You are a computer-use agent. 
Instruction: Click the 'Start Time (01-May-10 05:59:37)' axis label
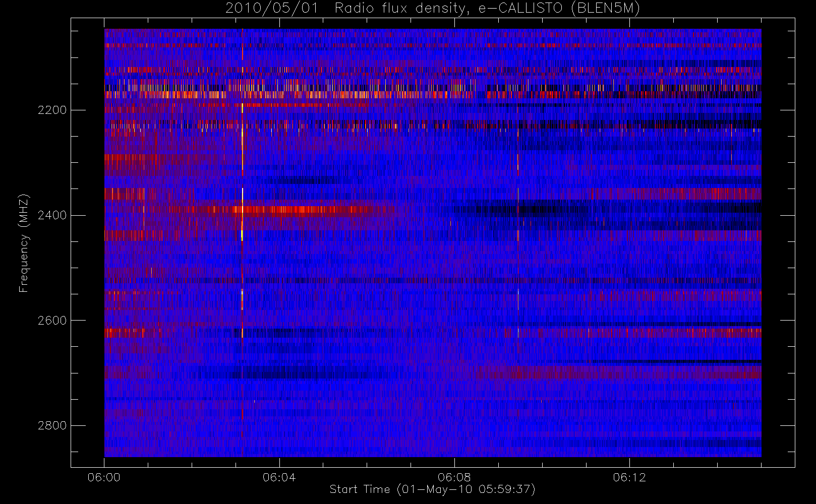coord(432,489)
